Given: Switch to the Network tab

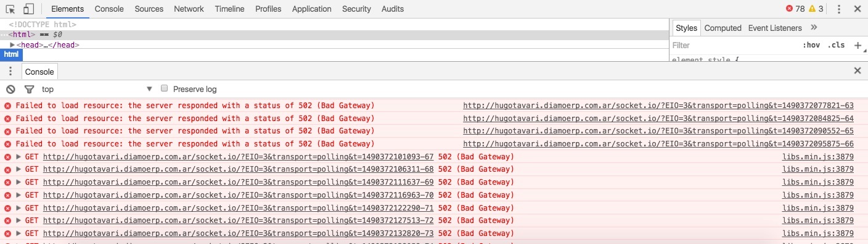Looking at the screenshot, I should point(189,9).
